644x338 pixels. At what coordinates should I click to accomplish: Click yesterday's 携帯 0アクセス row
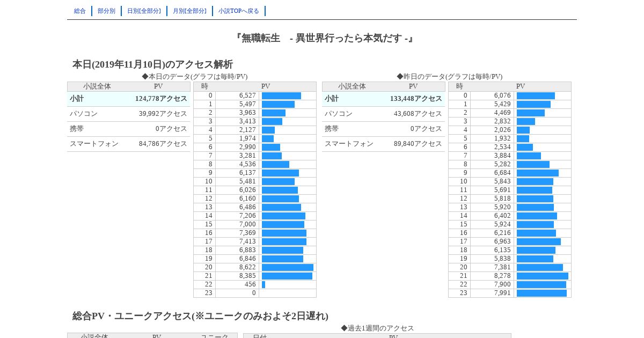(x=384, y=129)
